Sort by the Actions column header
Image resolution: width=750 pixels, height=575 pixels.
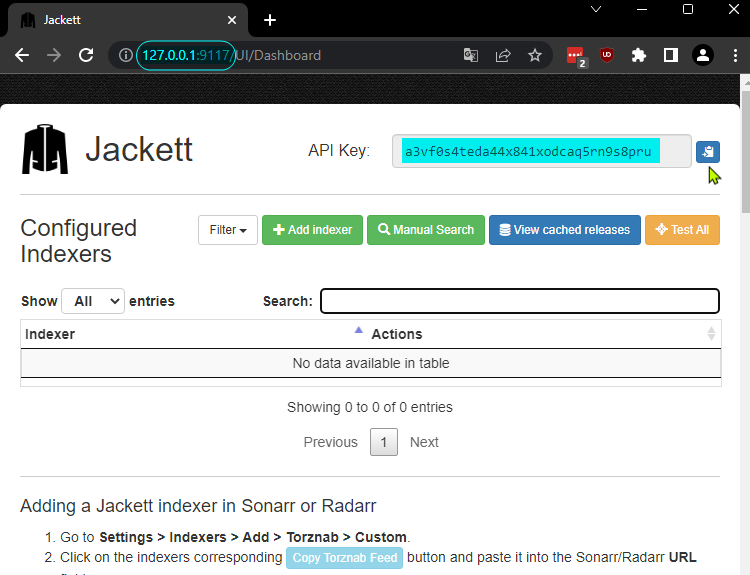point(544,334)
